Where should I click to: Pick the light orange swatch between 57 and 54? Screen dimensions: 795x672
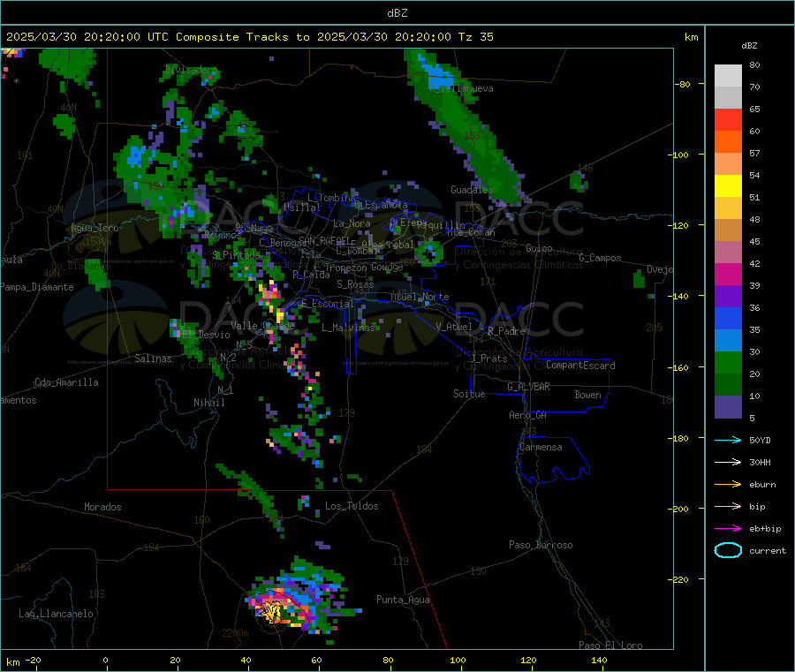point(728,163)
